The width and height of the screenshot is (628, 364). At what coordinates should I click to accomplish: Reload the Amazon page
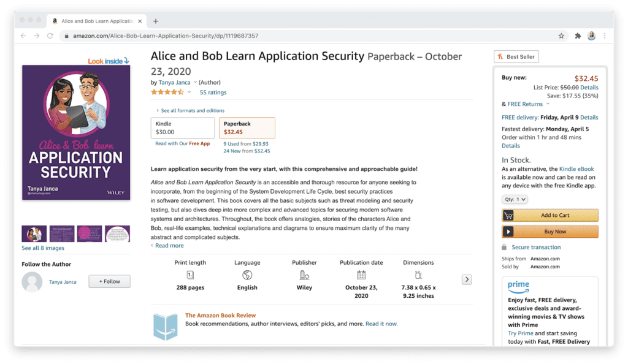pos(50,36)
